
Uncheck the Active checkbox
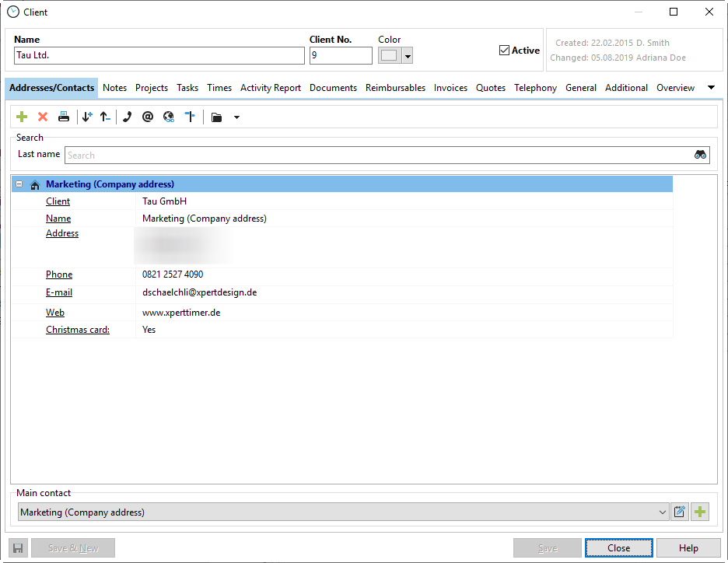(504, 51)
